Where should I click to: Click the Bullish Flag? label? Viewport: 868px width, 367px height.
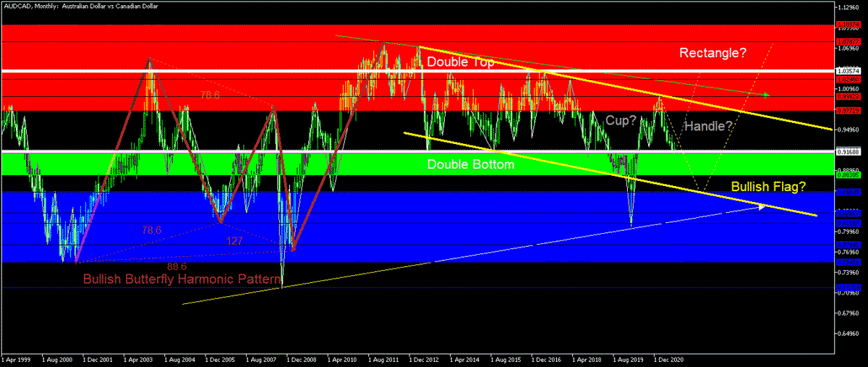click(x=768, y=187)
